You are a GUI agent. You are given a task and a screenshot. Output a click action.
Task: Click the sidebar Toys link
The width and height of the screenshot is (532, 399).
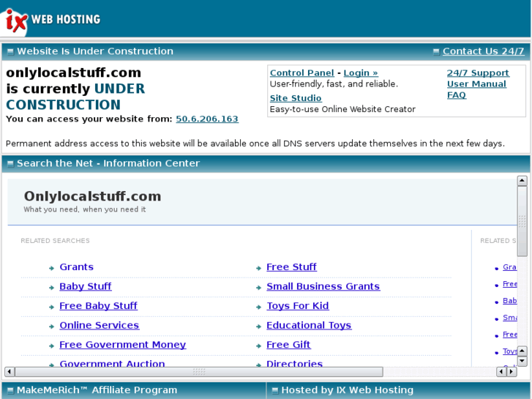pos(509,351)
